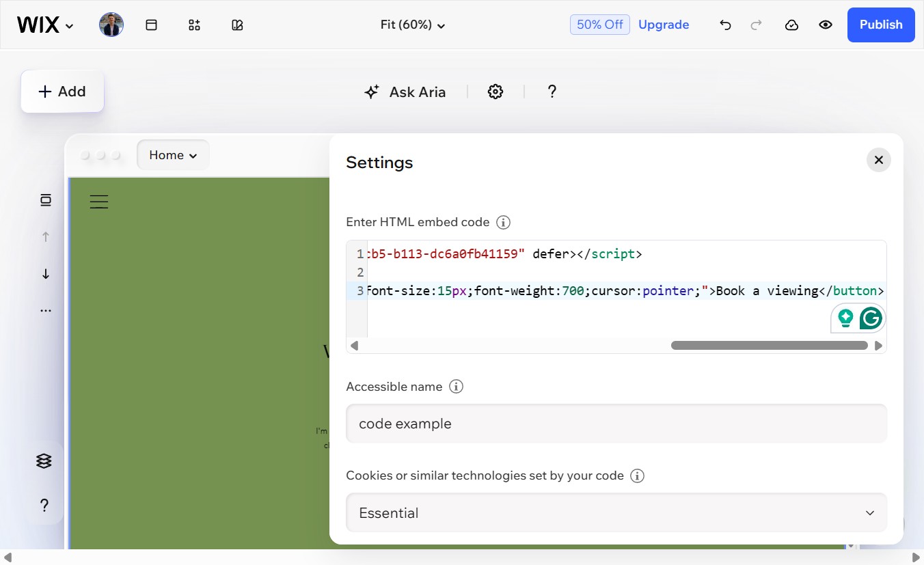Image resolution: width=924 pixels, height=565 pixels.
Task: Click the page bottom scrollbar left arrow
Action: 8,557
